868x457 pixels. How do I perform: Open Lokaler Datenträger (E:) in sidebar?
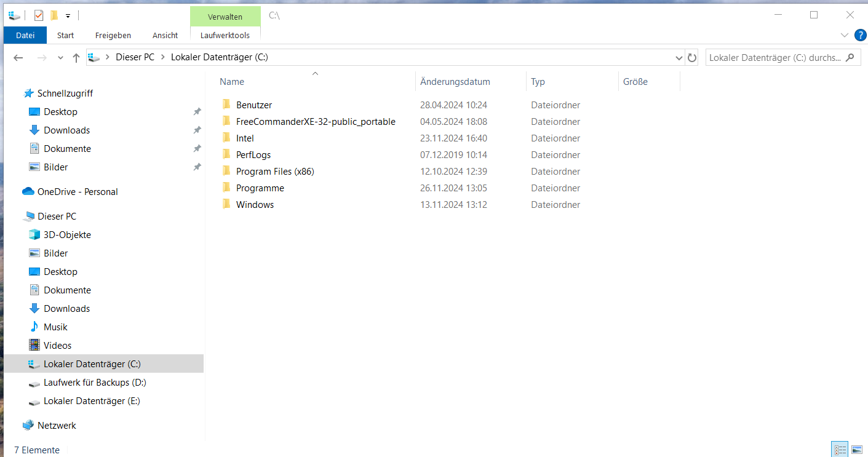tap(92, 401)
